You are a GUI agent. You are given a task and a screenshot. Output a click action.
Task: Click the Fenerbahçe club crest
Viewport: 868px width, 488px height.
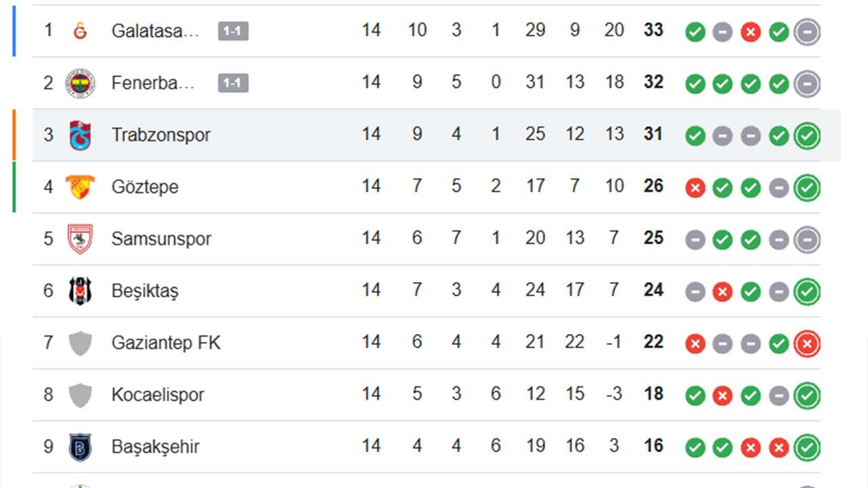(79, 83)
